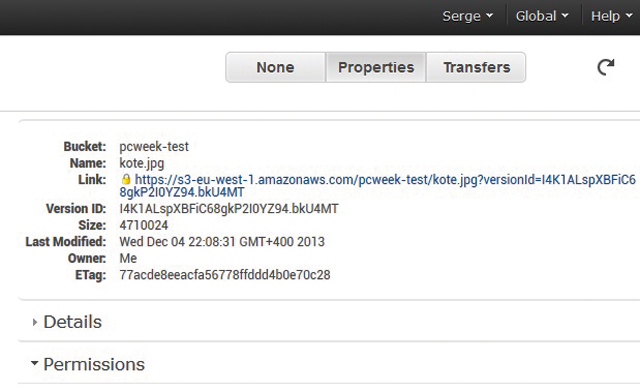Click the Version ID value text
The height and width of the screenshot is (391, 640).
pos(229,209)
